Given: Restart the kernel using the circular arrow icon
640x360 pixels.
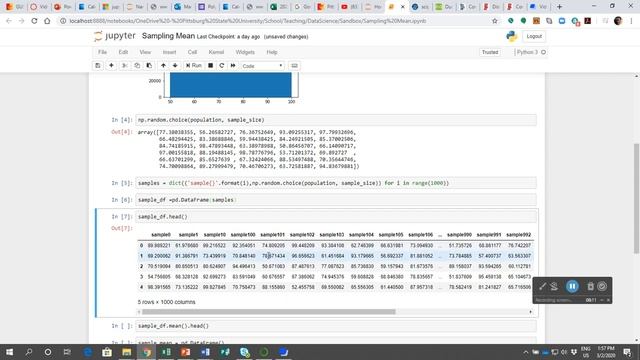Looking at the screenshot, I should 222,66.
